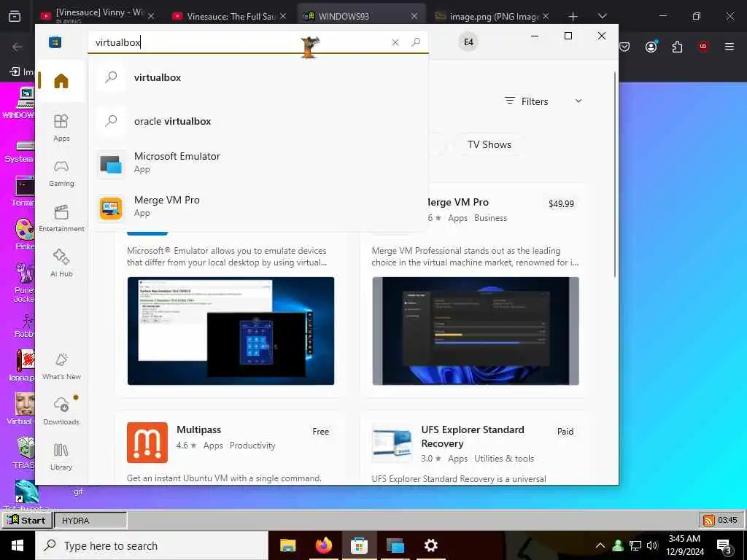Open the Gaming section in sidebar

61,174
